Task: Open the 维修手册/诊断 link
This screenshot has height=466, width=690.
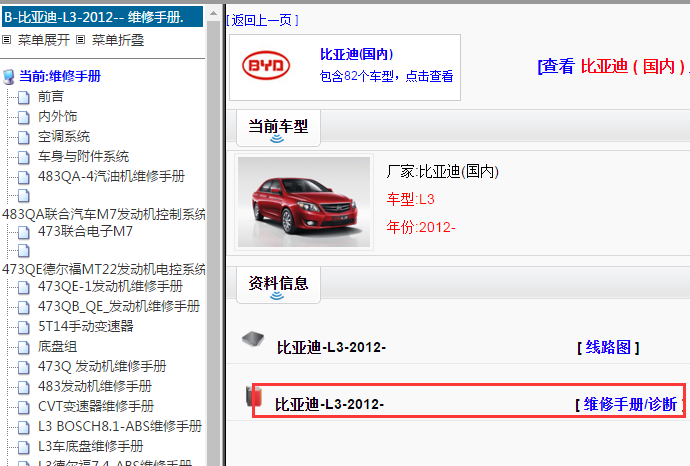Action: pos(630,404)
